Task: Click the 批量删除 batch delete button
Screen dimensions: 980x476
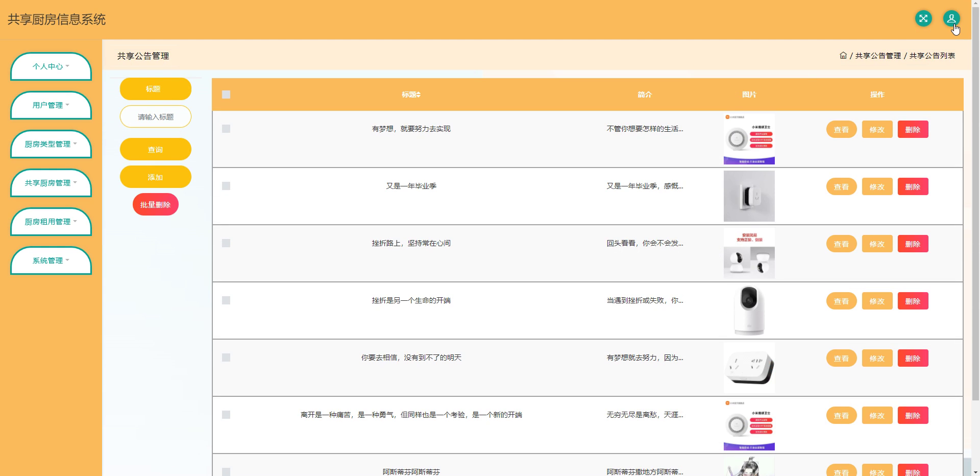Action: 156,205
